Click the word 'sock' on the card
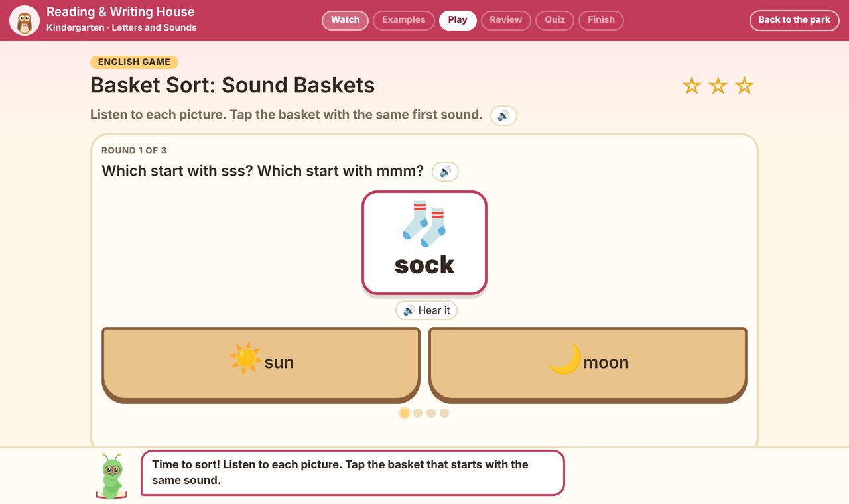The width and height of the screenshot is (849, 504). (x=424, y=265)
